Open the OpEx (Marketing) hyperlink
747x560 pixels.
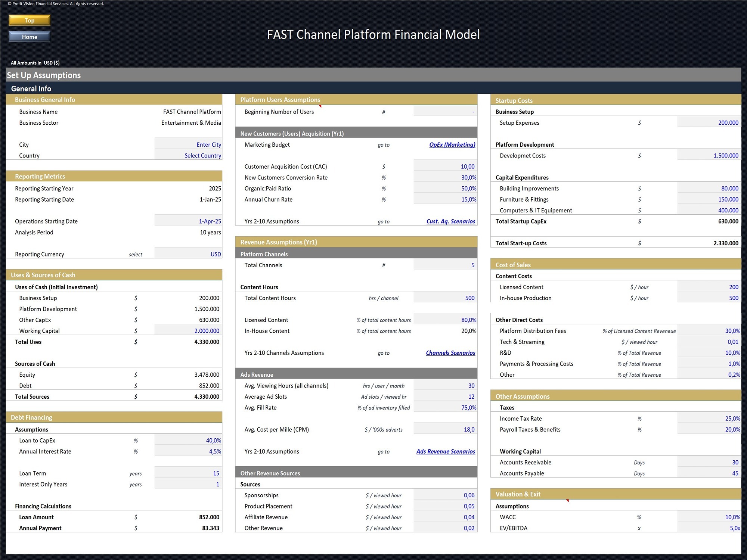(452, 145)
